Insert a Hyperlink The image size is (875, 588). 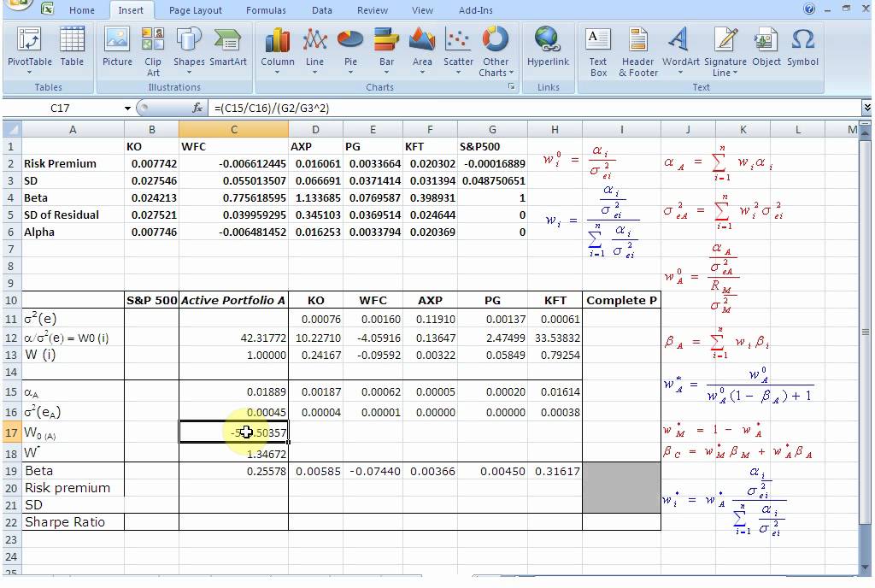pos(548,48)
